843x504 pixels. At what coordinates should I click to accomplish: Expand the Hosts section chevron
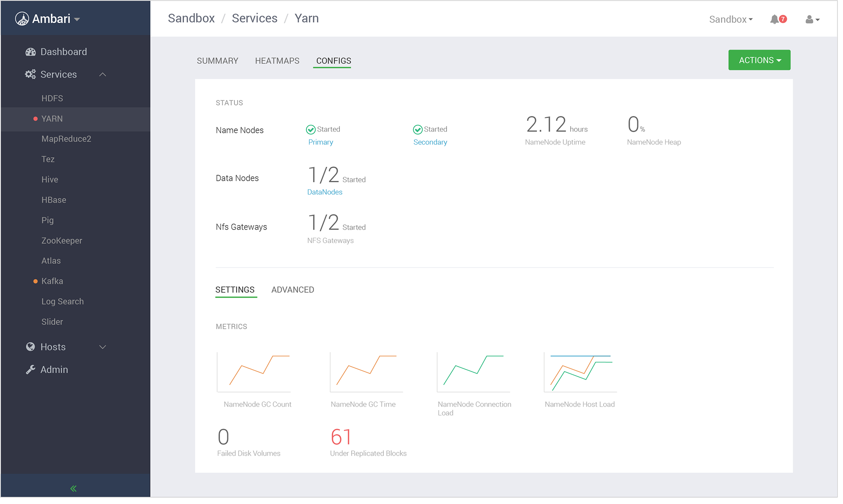103,347
